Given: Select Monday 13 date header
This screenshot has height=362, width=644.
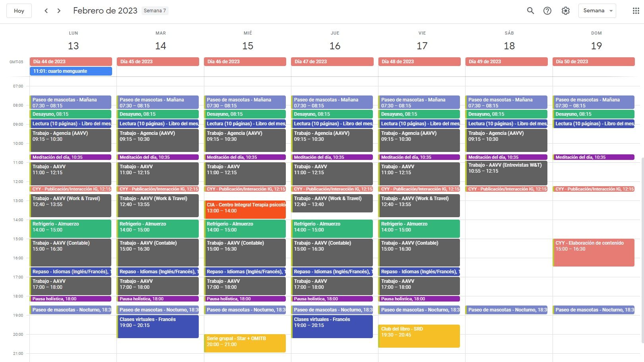Looking at the screenshot, I should coord(73,46).
